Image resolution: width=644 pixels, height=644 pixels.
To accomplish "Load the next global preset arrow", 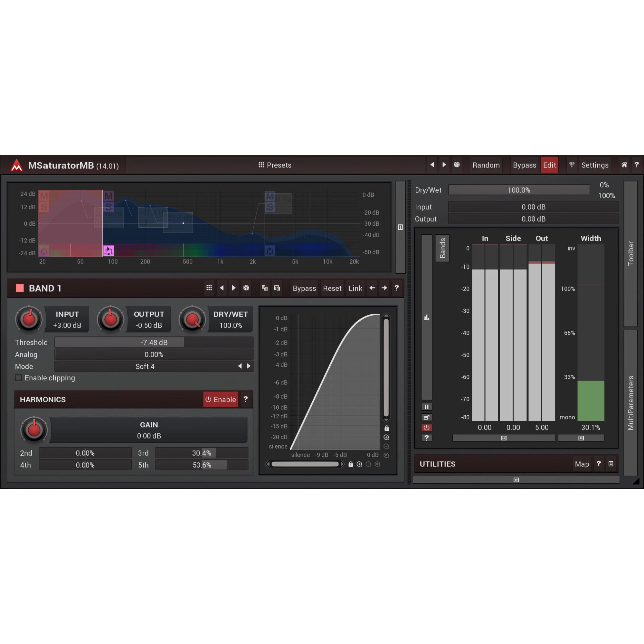I will point(444,165).
